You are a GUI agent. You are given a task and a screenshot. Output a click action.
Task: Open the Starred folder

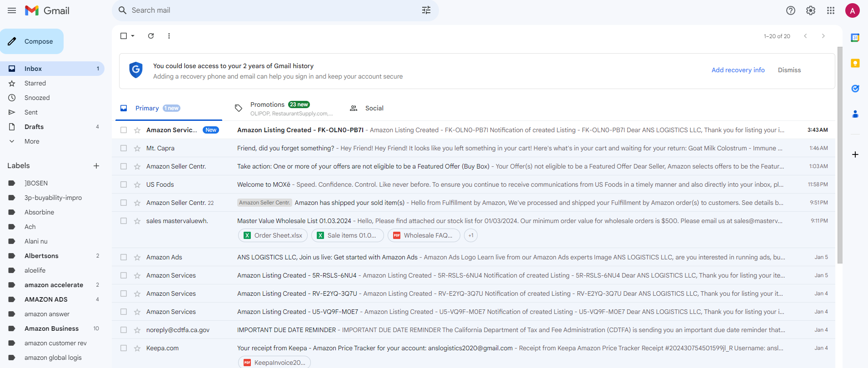(x=52, y=83)
